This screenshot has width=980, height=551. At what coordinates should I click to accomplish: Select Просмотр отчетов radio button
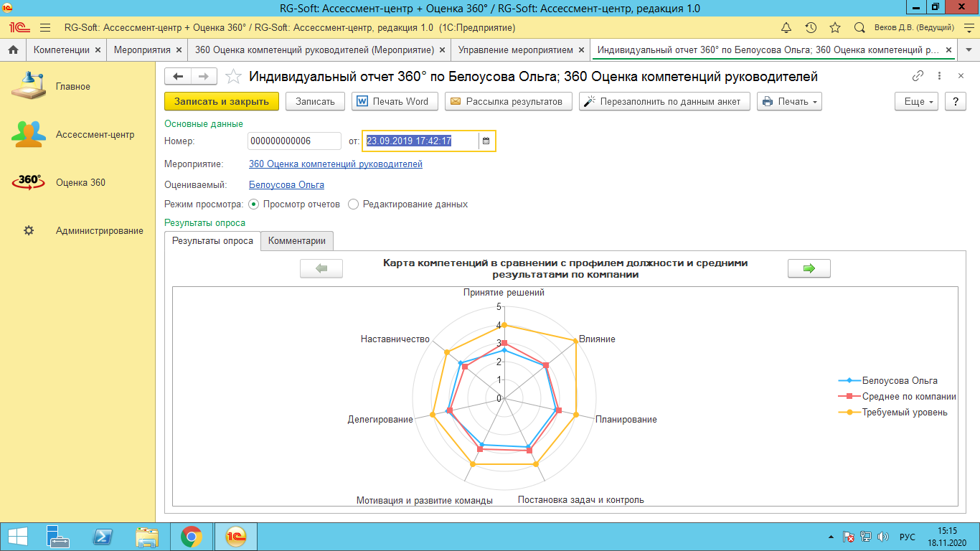coord(253,204)
